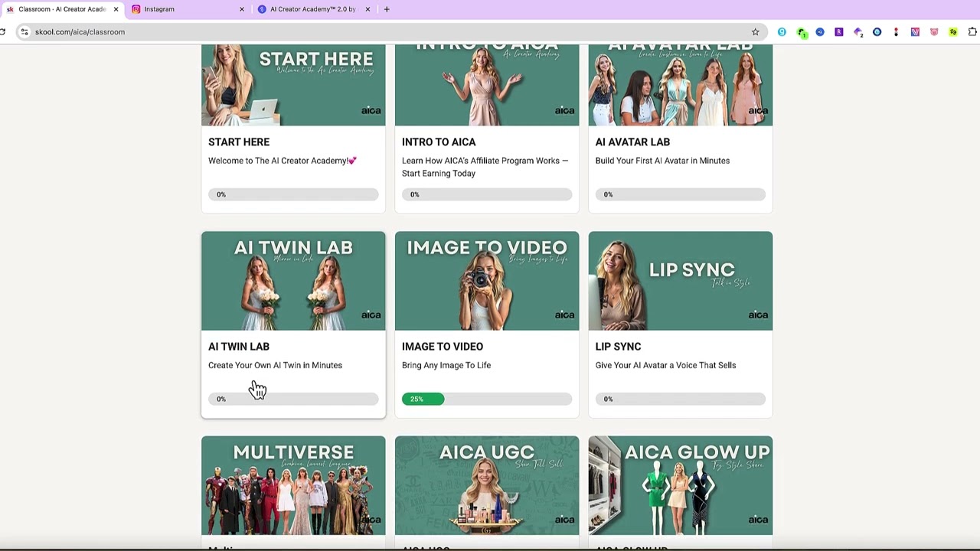
Task: Click the AI TWIN LAB course title
Action: click(x=239, y=347)
